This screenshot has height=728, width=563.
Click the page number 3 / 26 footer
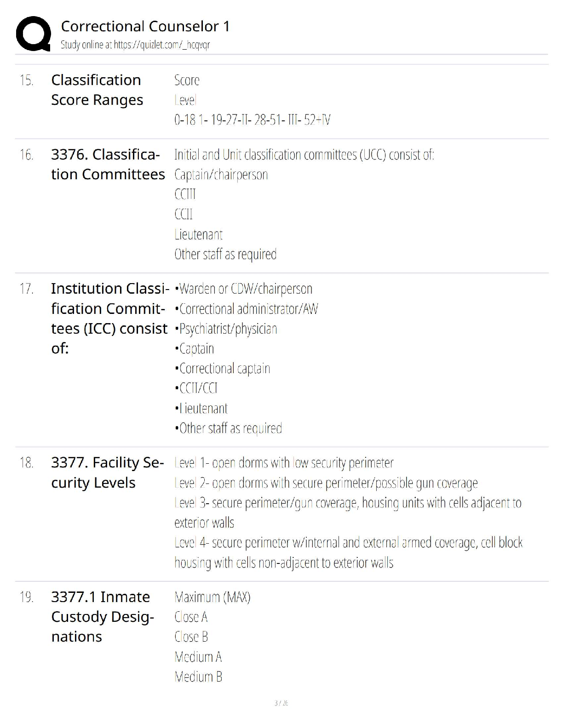pos(281,703)
